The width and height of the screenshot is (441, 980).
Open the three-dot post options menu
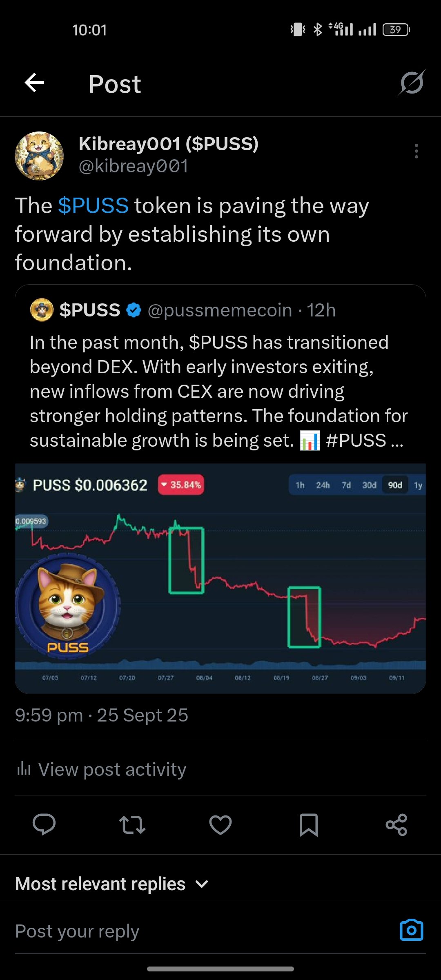point(416,151)
